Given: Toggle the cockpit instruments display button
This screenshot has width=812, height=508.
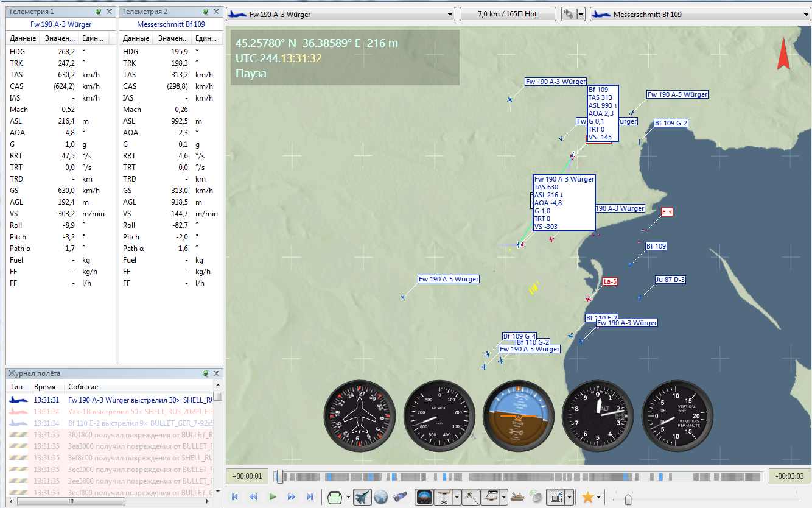Looking at the screenshot, I should point(424,497).
